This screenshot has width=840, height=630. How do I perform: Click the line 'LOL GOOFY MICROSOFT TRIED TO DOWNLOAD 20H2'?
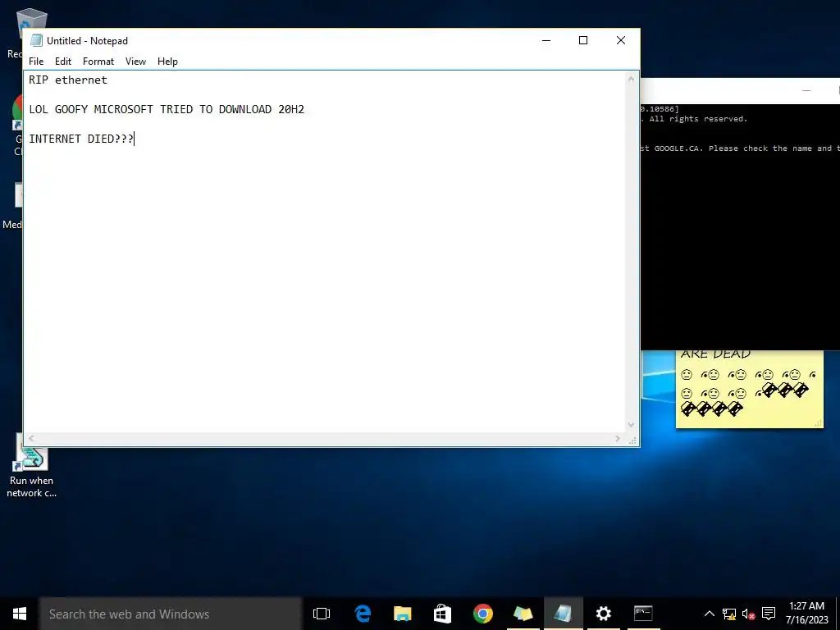[167, 109]
